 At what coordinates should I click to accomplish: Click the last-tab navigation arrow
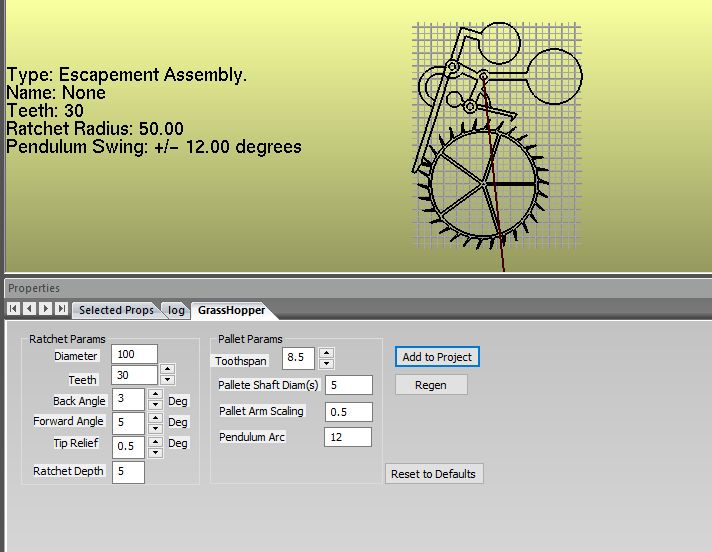pyautogui.click(x=62, y=309)
